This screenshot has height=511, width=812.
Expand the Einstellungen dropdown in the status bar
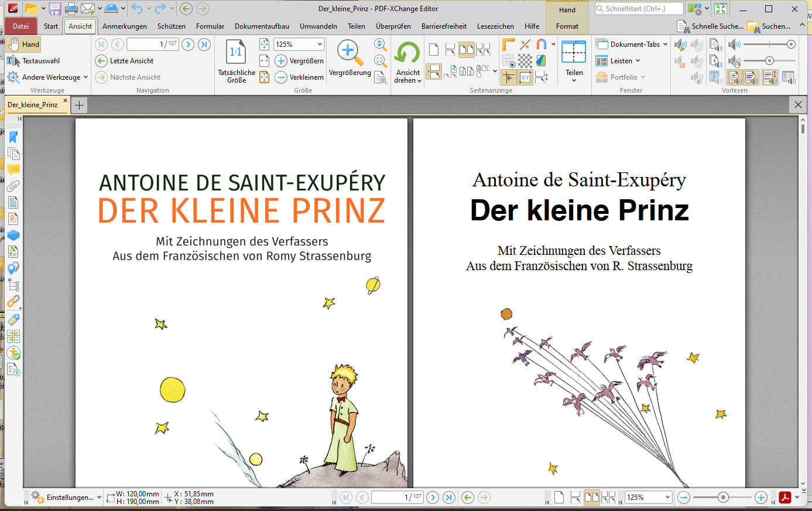tap(99, 498)
